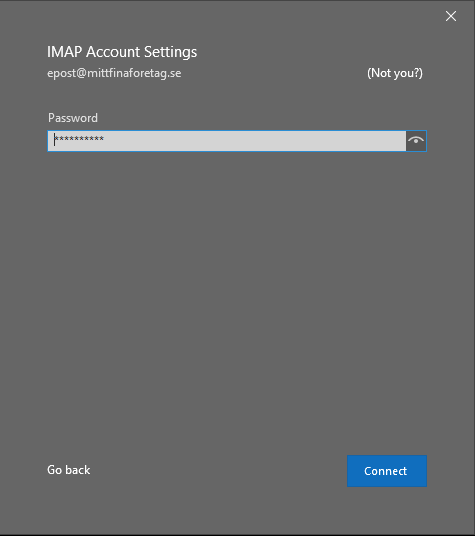475x536 pixels.
Task: Connect the IMAP account with the blue button
Action: point(387,471)
